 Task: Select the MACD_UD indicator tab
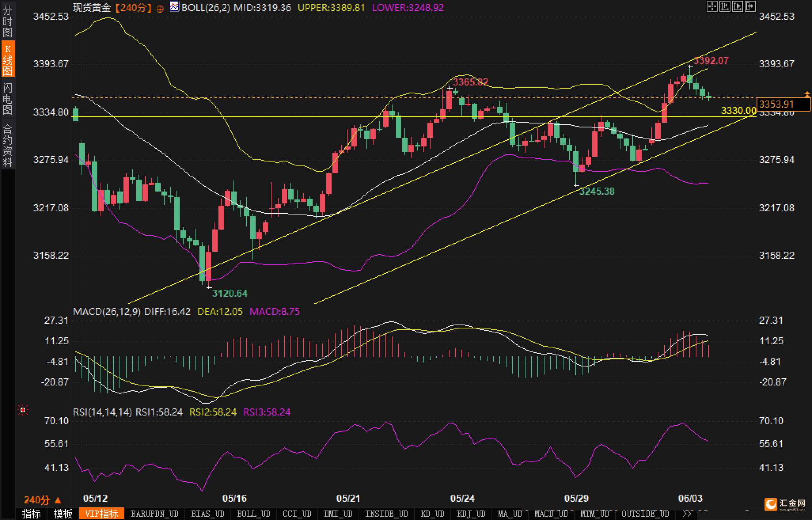(551, 514)
